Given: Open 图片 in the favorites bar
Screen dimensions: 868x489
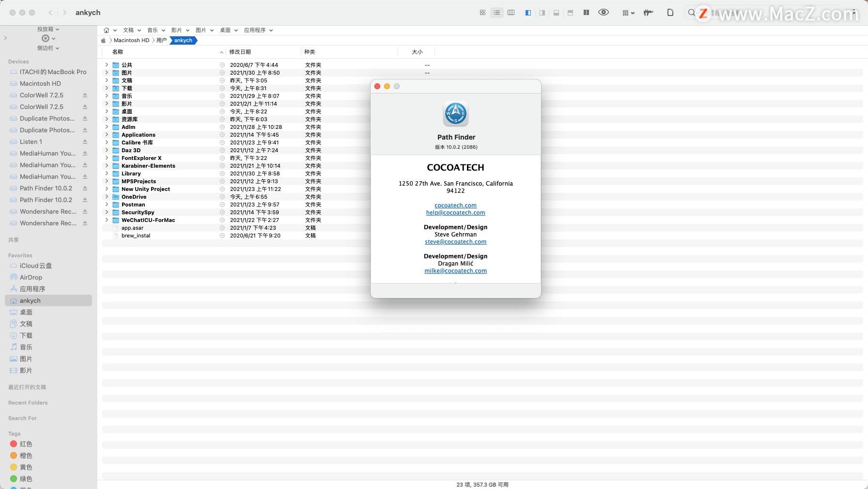Looking at the screenshot, I should coord(201,30).
